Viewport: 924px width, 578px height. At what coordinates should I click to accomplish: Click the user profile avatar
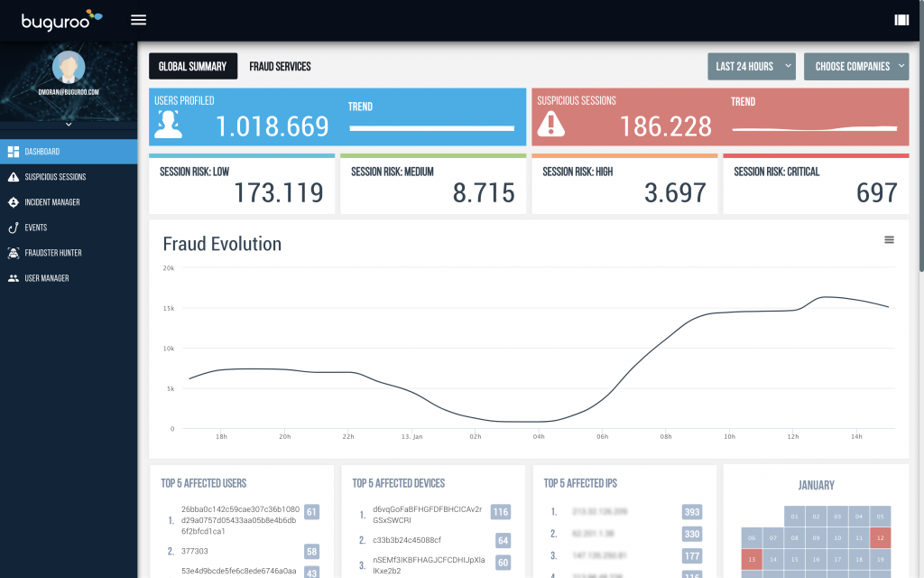(69, 67)
